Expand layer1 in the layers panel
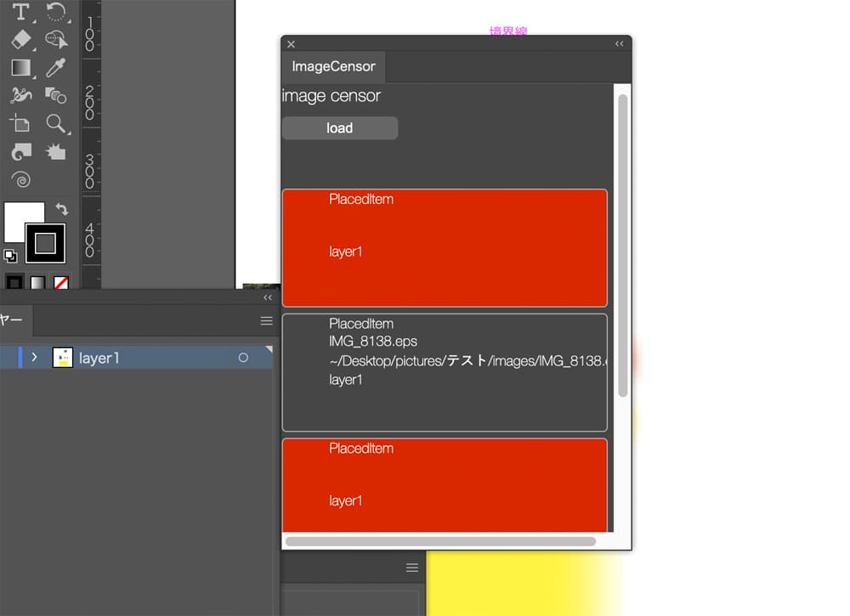850x616 pixels. 34,358
